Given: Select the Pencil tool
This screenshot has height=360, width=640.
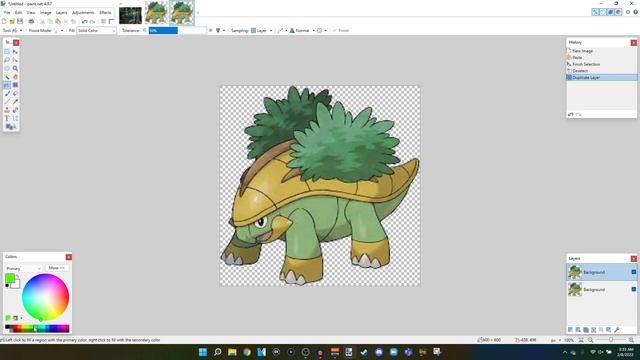Looking at the screenshot, I should click(x=7, y=102).
